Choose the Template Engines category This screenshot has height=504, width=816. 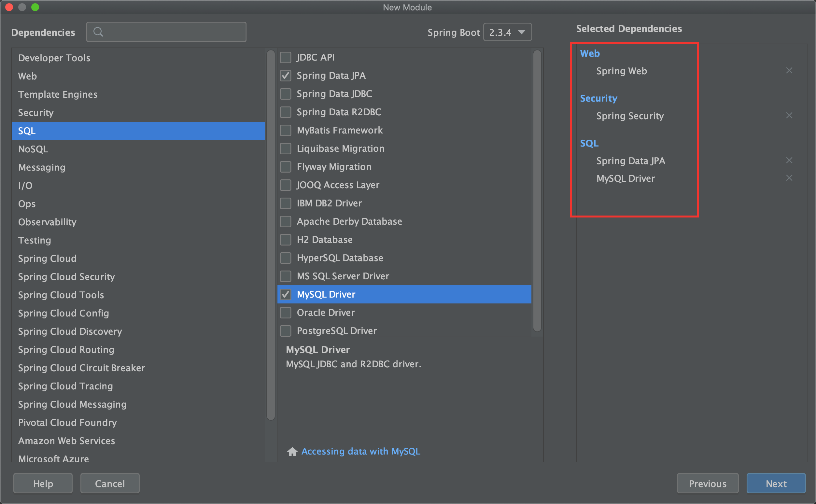[x=138, y=94]
